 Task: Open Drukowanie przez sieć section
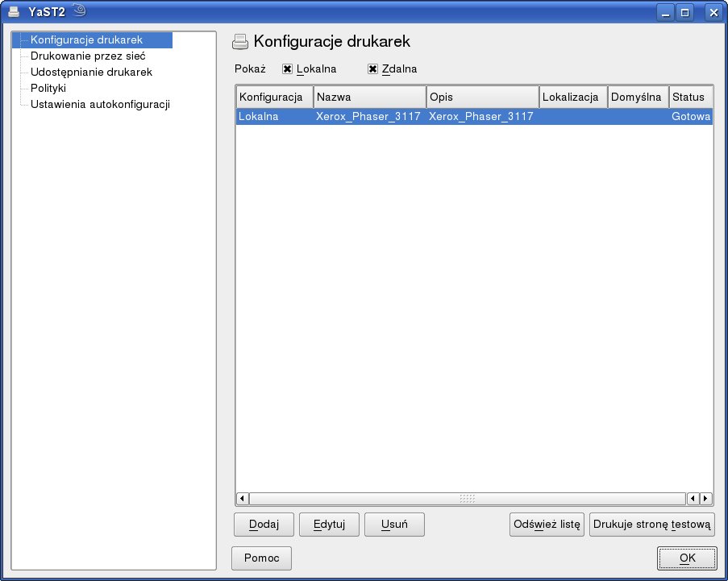coord(87,56)
